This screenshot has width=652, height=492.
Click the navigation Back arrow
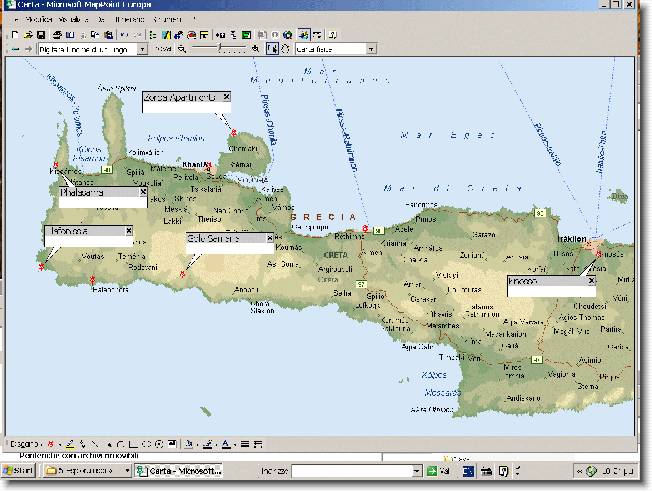tap(15, 49)
